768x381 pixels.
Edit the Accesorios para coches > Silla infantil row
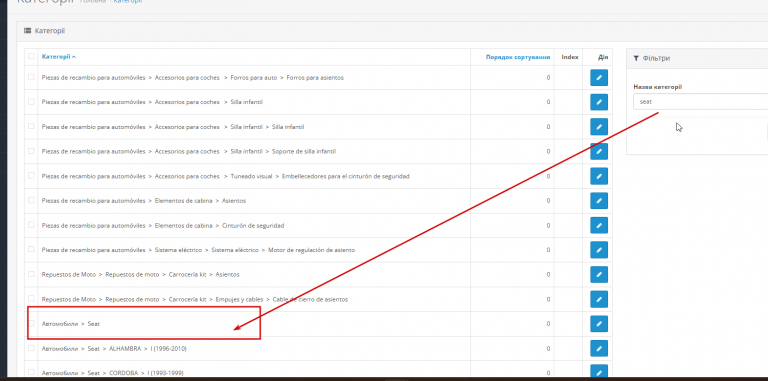599,102
